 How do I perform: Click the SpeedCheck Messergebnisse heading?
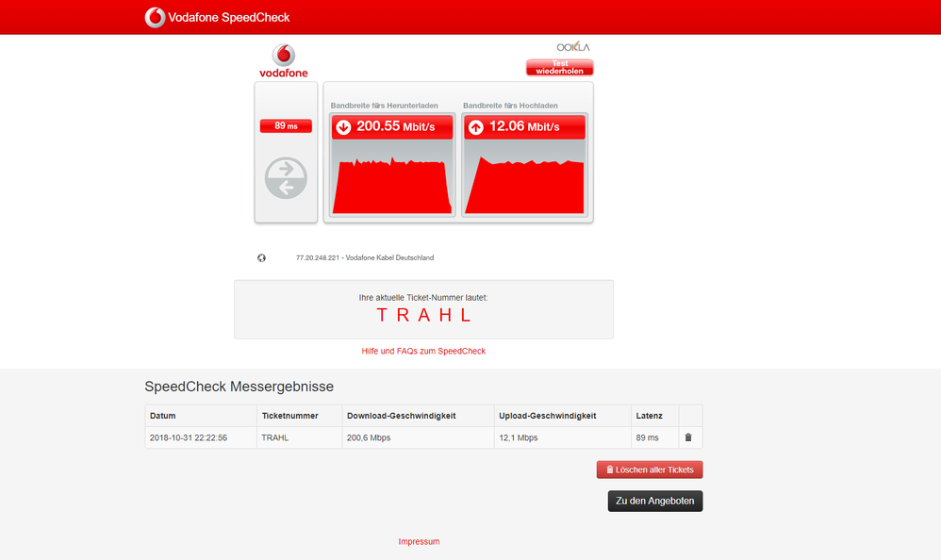point(239,387)
